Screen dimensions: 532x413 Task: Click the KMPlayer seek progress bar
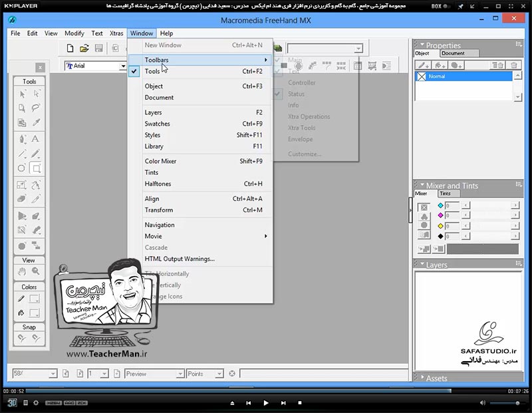[x=265, y=391]
